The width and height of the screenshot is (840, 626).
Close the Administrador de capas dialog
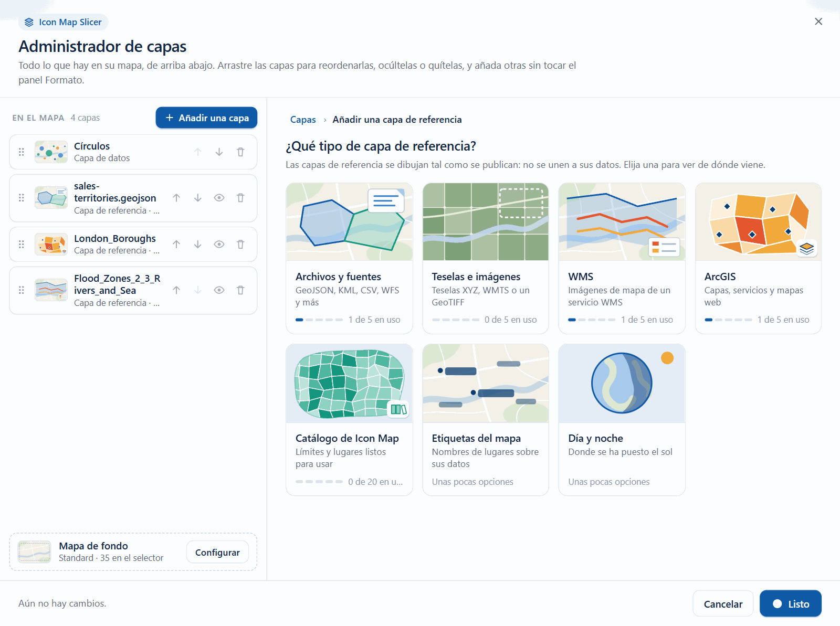[x=818, y=22]
